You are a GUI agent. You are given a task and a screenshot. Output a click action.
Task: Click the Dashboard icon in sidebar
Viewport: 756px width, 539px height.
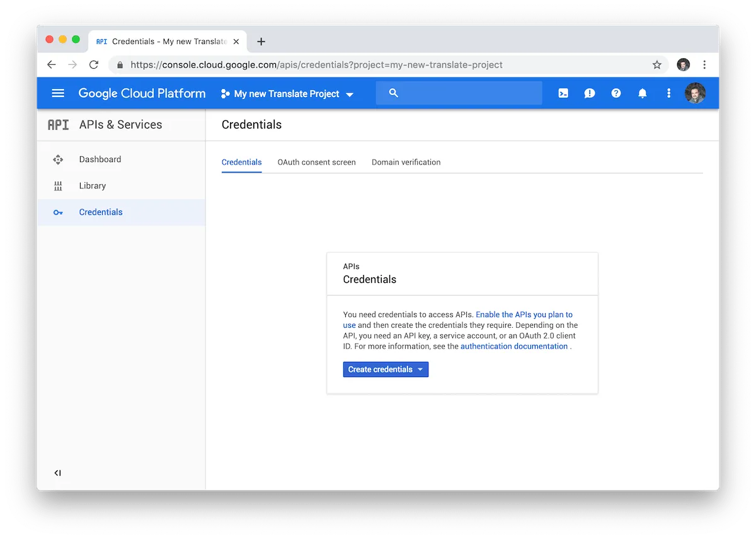58,159
